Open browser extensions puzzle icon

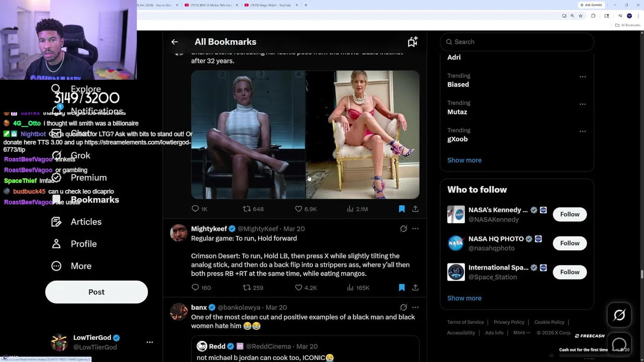coord(593,16)
